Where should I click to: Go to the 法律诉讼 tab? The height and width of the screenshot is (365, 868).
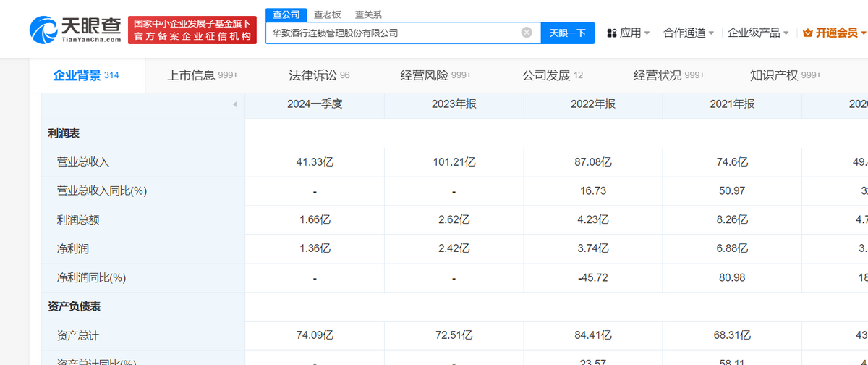(319, 75)
